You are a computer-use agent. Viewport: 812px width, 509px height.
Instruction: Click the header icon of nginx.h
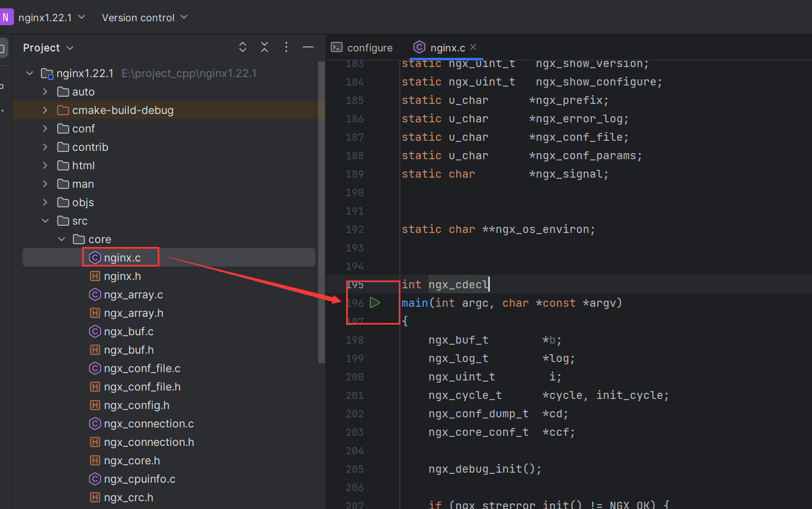click(95, 276)
